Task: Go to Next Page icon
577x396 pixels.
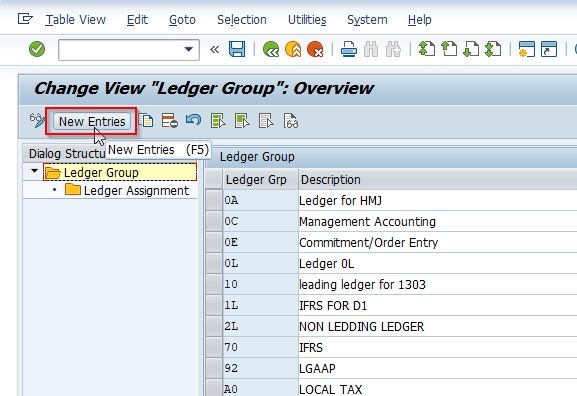Action: click(471, 49)
